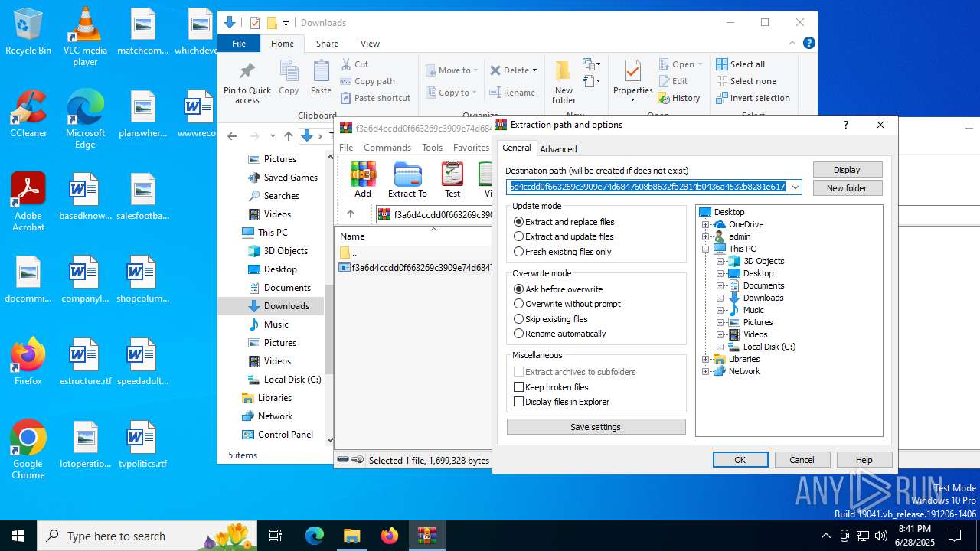Select Extract and replace files option
Viewport: 980px width, 551px height.
(564, 222)
